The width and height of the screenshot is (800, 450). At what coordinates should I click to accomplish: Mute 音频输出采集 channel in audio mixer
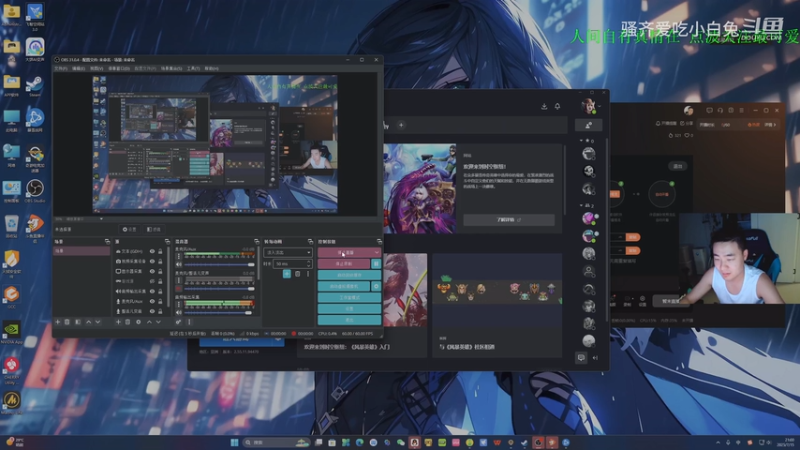179,313
